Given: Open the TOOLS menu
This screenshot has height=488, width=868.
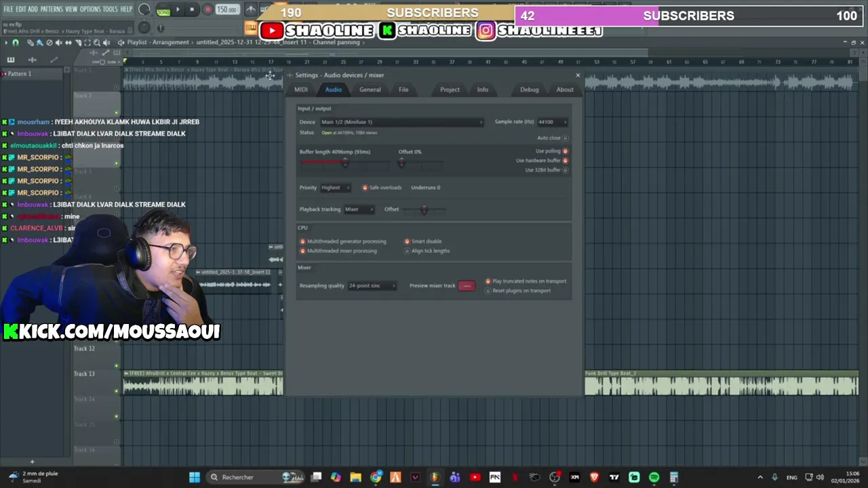Looking at the screenshot, I should [x=110, y=9].
